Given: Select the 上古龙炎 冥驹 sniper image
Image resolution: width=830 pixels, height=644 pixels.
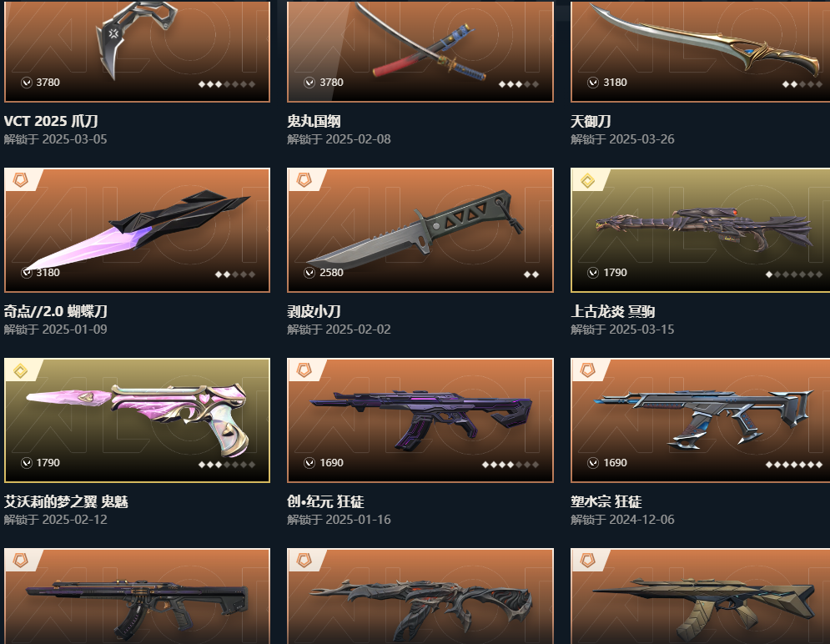Looking at the screenshot, I should click(701, 230).
